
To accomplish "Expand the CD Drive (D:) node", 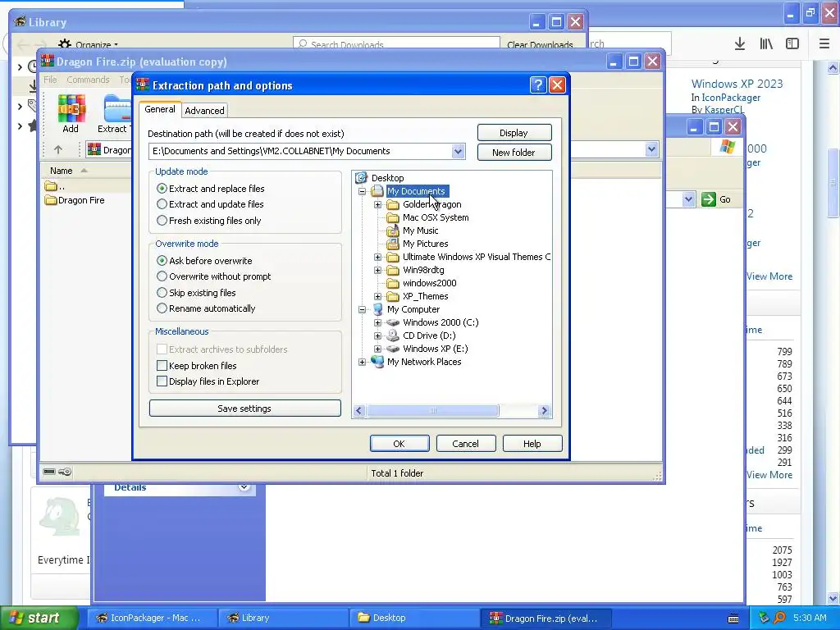I will tap(377, 336).
